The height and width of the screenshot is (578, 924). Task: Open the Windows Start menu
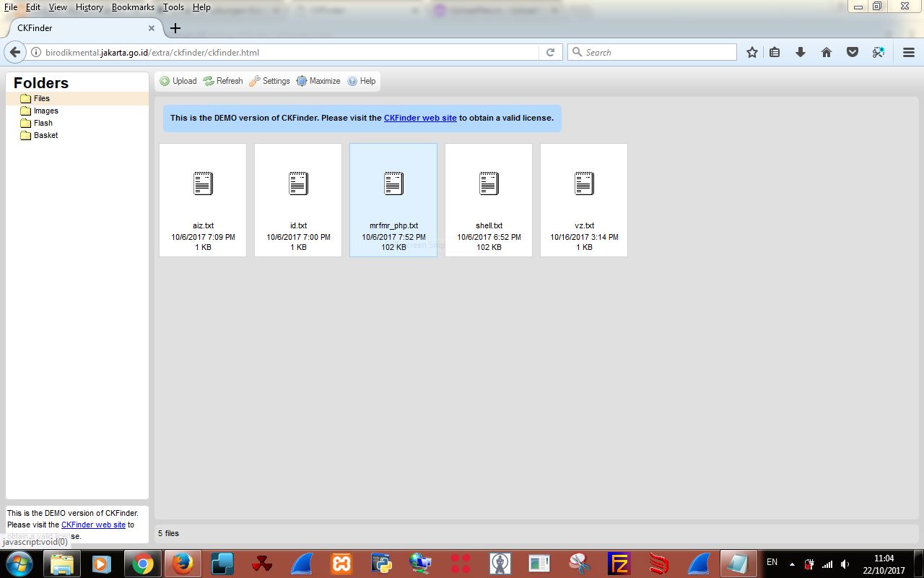pyautogui.click(x=18, y=564)
